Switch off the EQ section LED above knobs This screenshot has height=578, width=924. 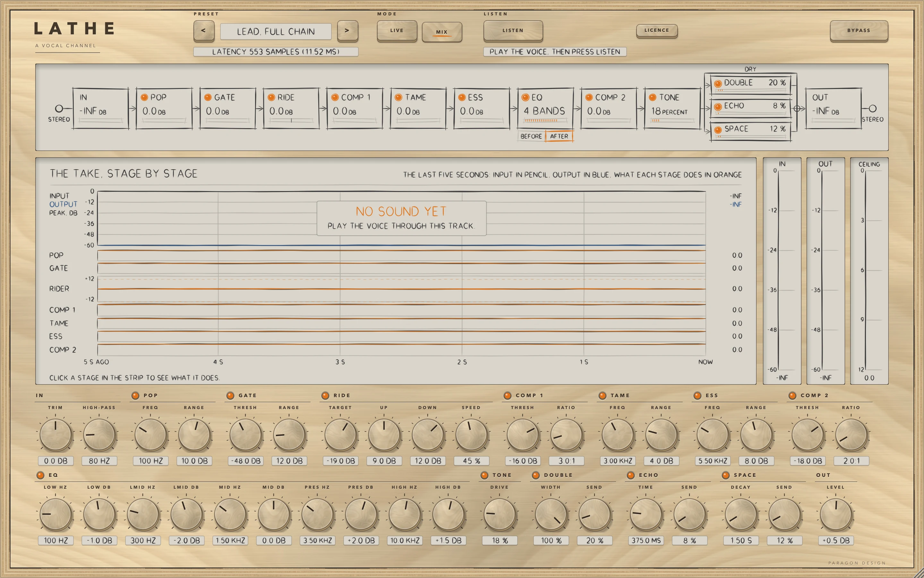[40, 475]
